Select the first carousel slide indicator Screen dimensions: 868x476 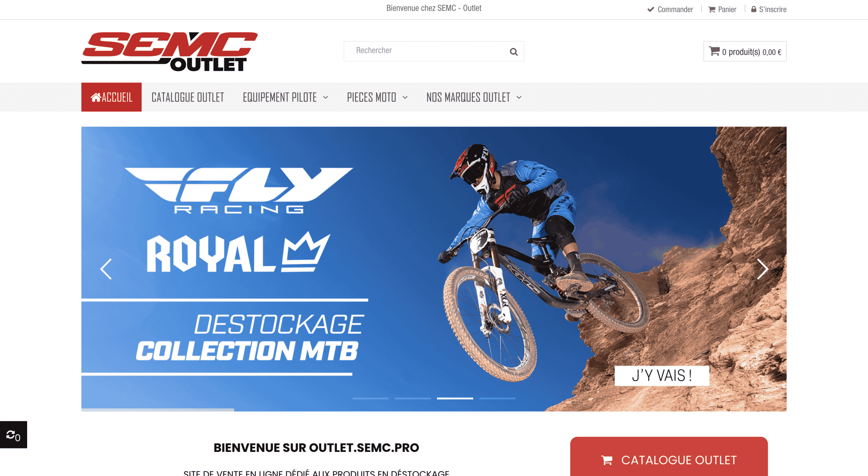point(371,398)
